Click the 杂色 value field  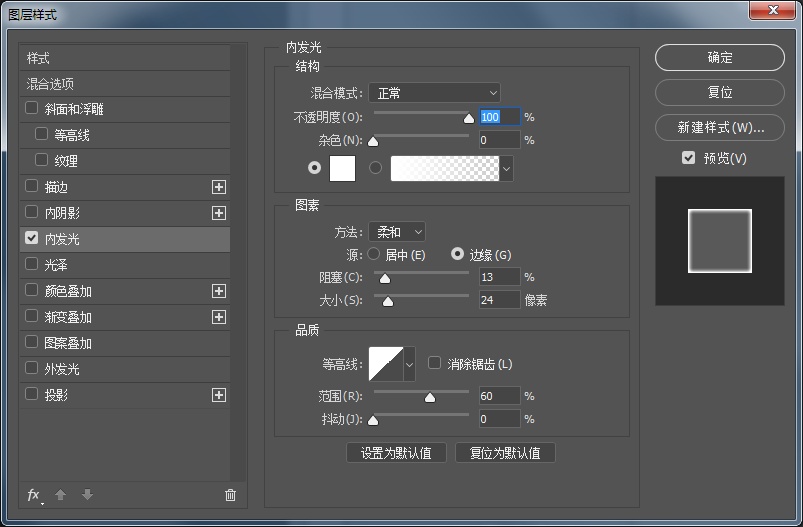(x=499, y=140)
